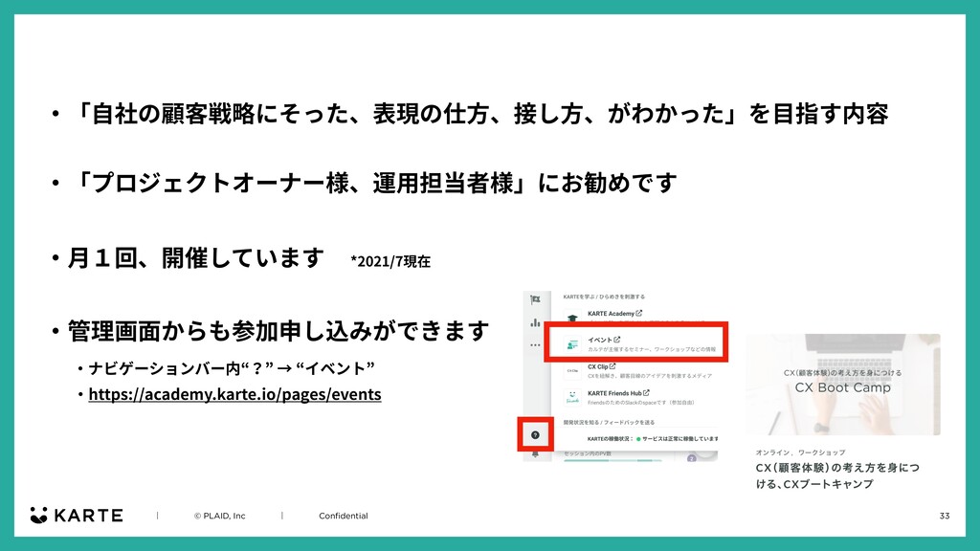Screen dimensions: 980x551
Task: Click the © PLAID, Inc footer text
Action: pyautogui.click(x=219, y=516)
